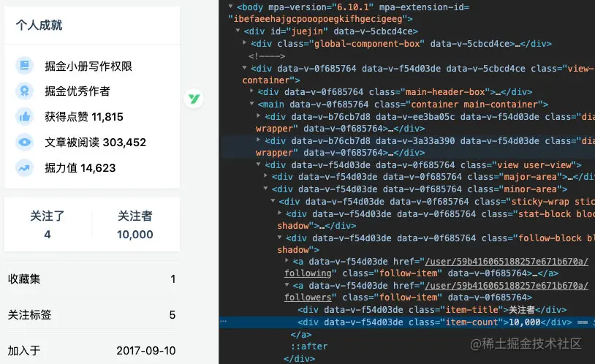The image size is (595, 364).
Task: Click the three-dots icon beside the selected row
Action: coord(224,322)
